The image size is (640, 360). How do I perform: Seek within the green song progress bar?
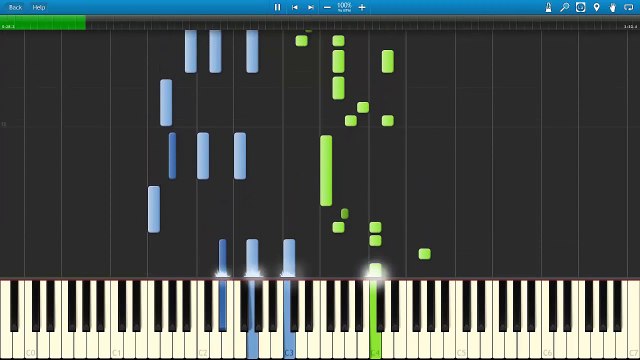click(x=43, y=22)
